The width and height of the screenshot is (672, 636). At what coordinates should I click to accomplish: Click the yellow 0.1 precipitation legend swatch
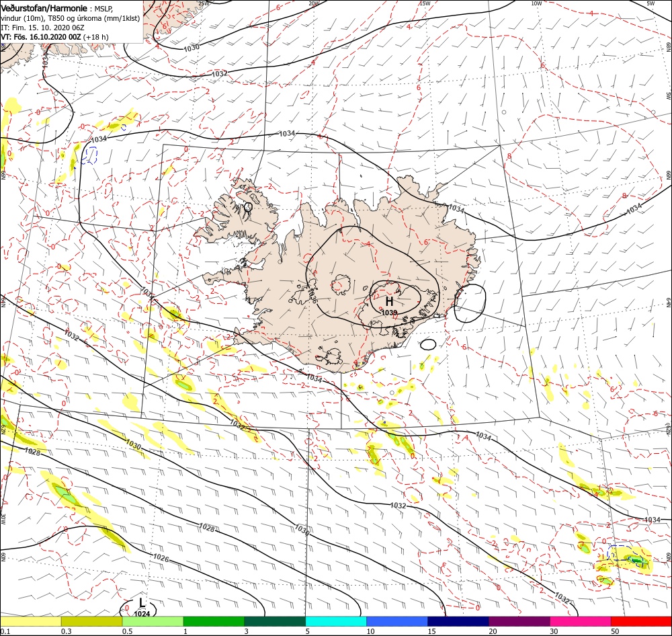[31, 621]
